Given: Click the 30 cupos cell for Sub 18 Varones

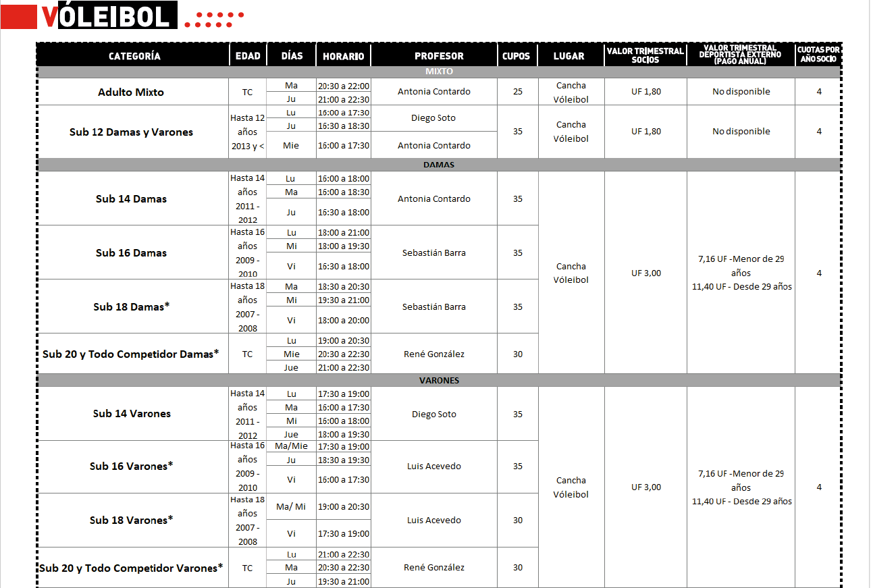Looking at the screenshot, I should [517, 520].
